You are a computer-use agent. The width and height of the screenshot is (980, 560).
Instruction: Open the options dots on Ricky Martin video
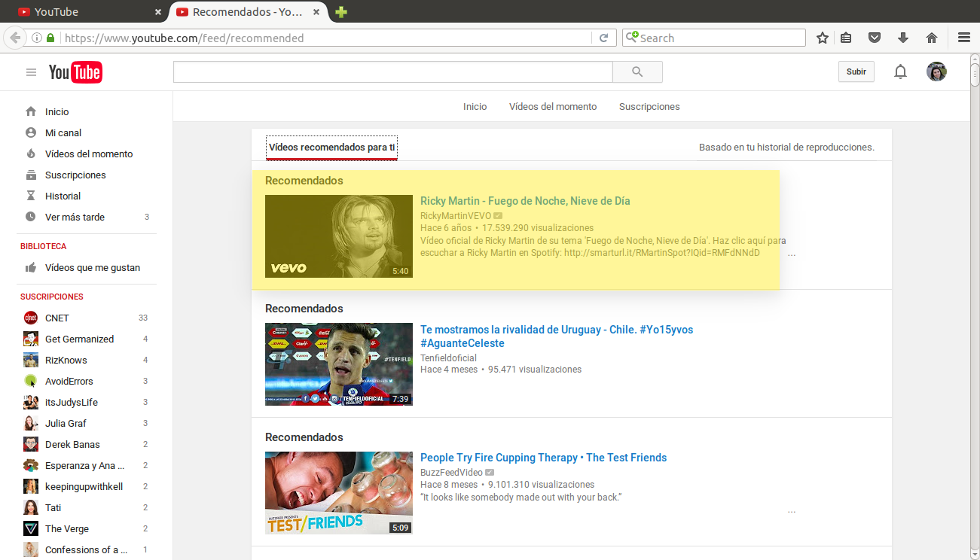pyautogui.click(x=792, y=254)
